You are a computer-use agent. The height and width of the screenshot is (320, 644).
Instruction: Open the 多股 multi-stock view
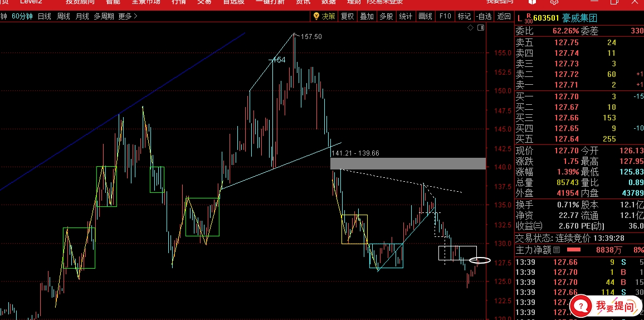click(x=386, y=16)
